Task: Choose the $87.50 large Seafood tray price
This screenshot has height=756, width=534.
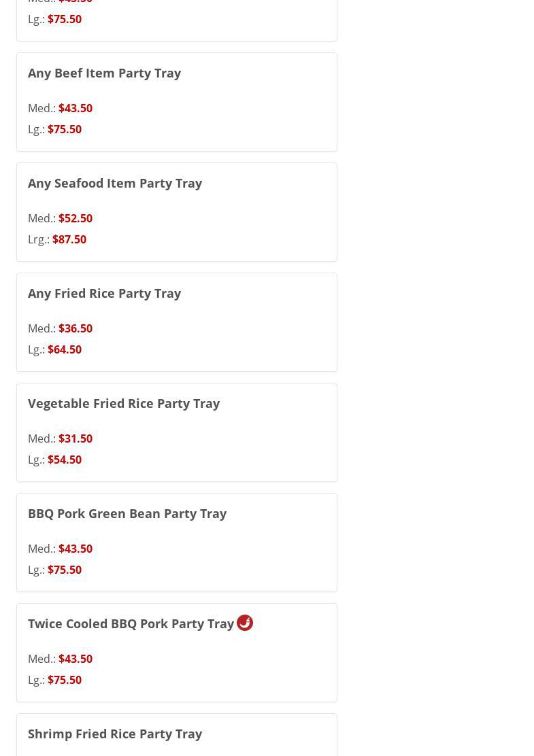Action: click(69, 239)
